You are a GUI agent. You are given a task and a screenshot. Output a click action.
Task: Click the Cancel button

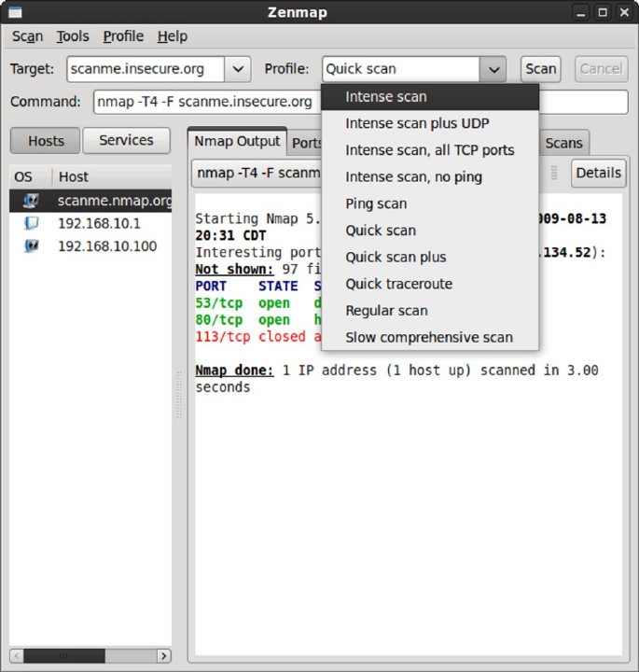click(602, 69)
